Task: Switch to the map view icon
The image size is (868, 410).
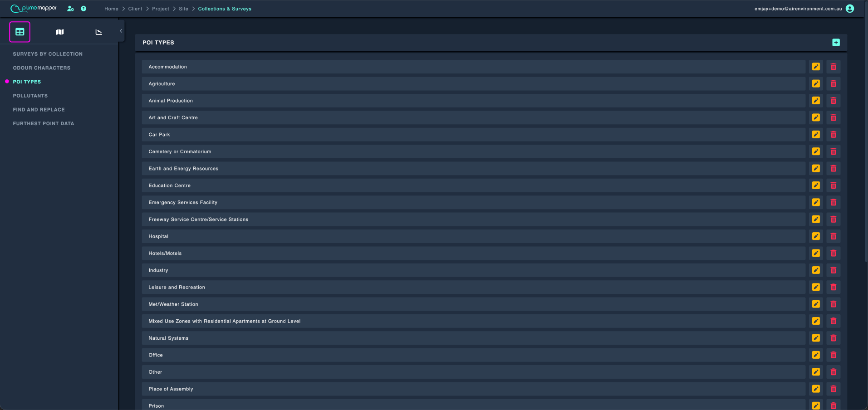Action: (60, 32)
